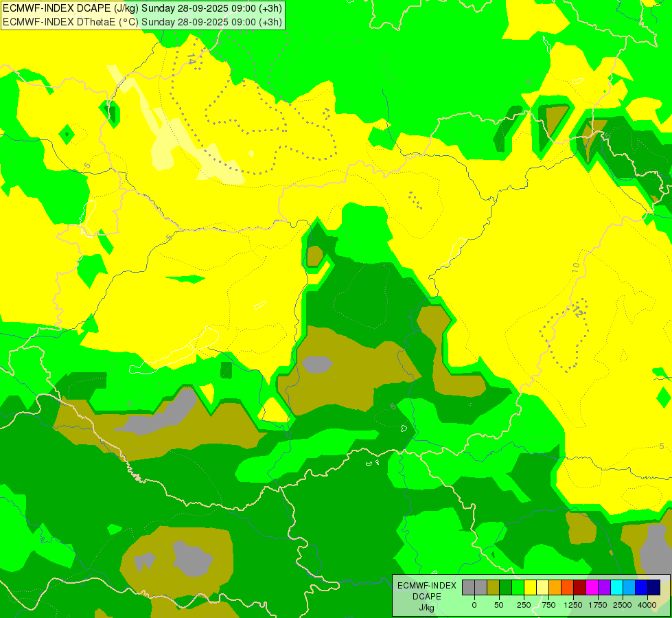Click the sky blue legend swatch
This screenshot has height=618, width=672.
(x=629, y=587)
